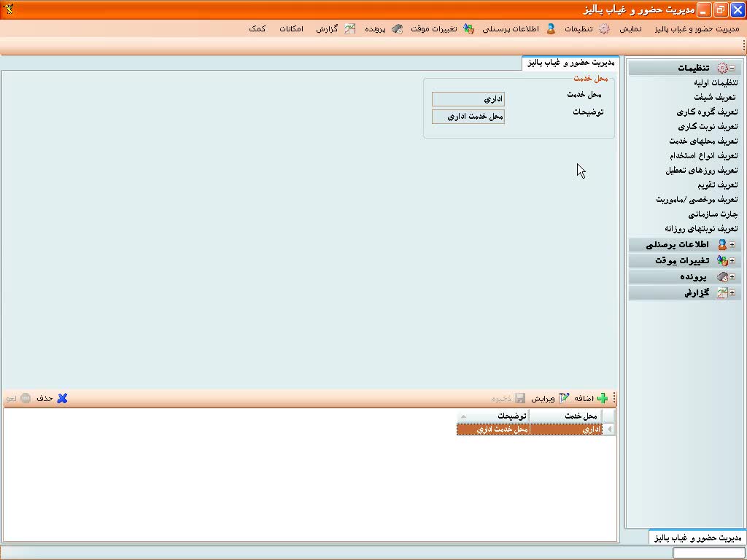Open تعریف انواع استخدام in sidebar
The width and height of the screenshot is (747, 560).
pos(704,156)
